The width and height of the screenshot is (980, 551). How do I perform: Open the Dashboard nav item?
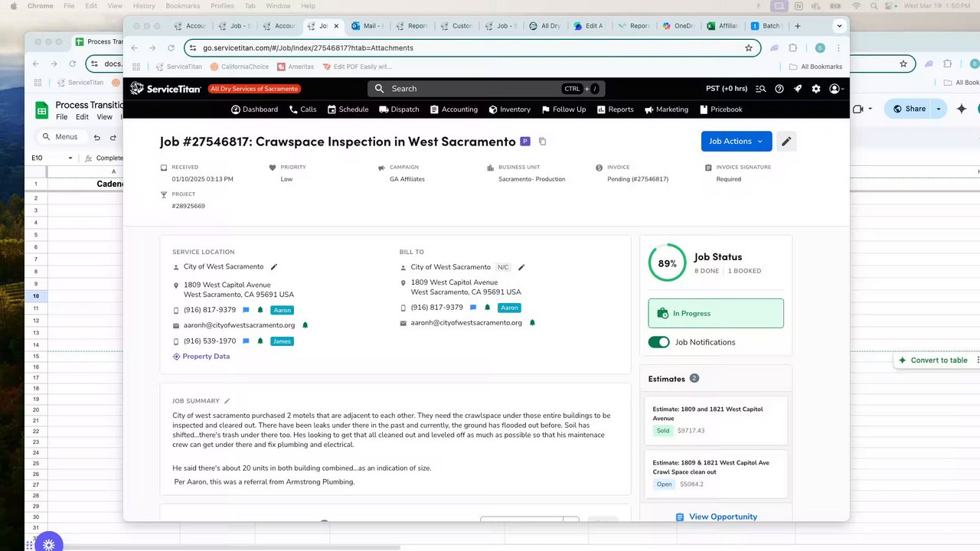tap(255, 109)
